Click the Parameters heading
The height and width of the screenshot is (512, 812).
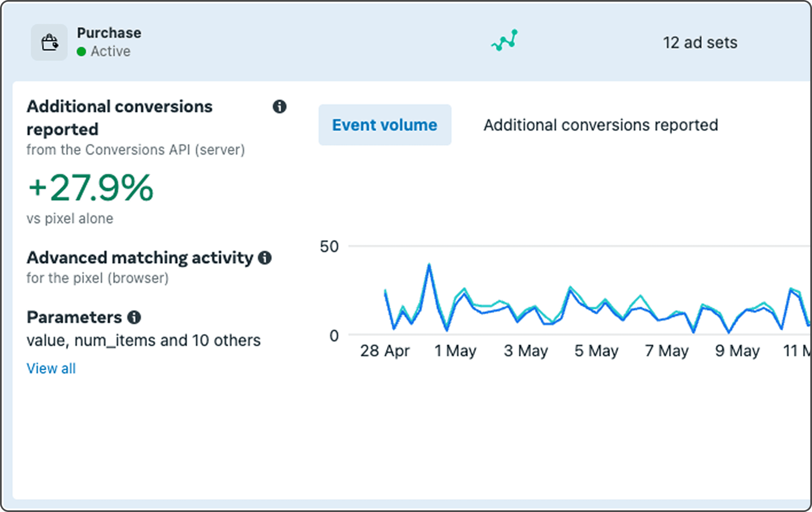point(74,317)
